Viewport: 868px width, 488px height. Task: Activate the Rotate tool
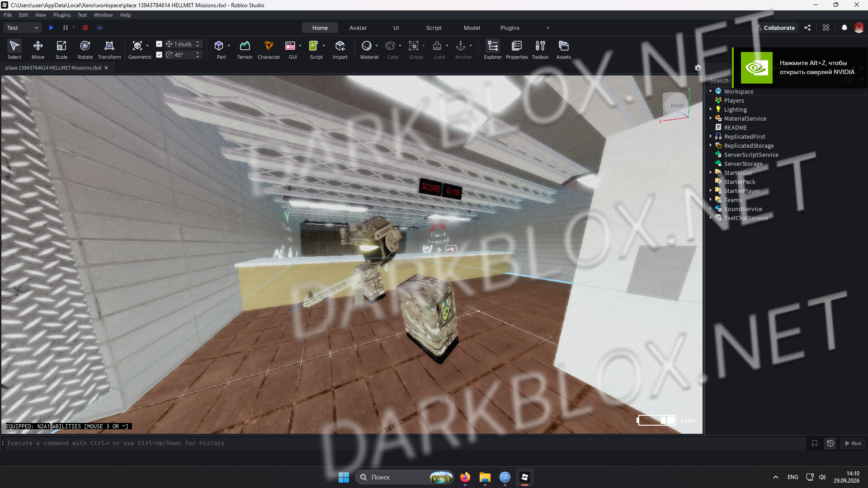coord(85,50)
